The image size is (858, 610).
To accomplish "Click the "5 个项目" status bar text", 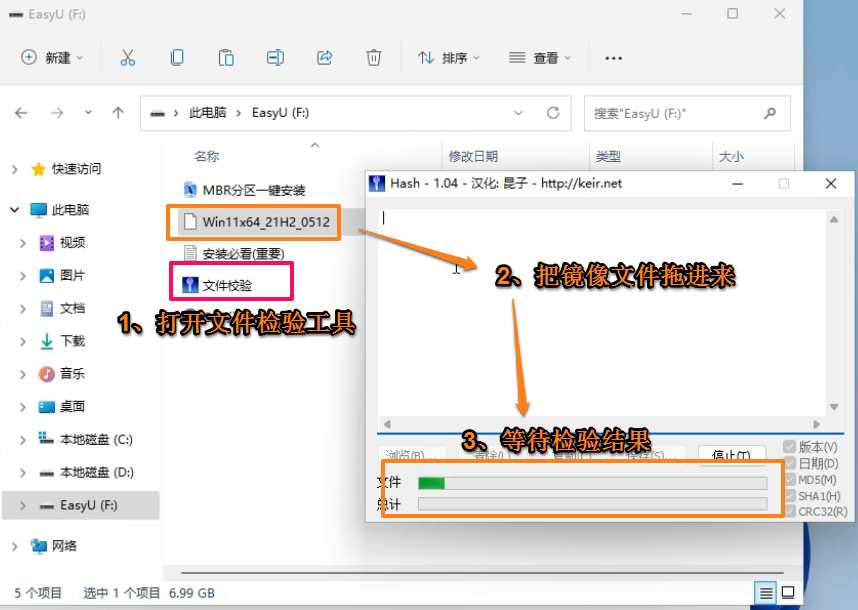I will (38, 593).
